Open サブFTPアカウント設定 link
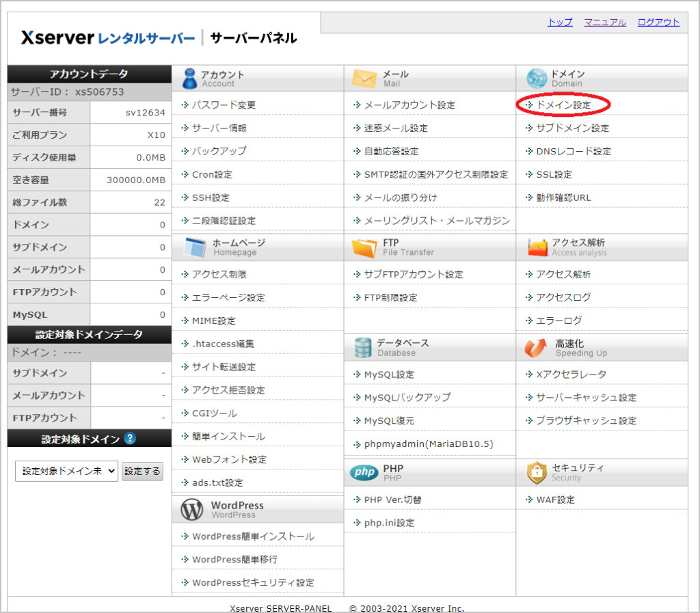Image resolution: width=700 pixels, height=613 pixels. 414,274
